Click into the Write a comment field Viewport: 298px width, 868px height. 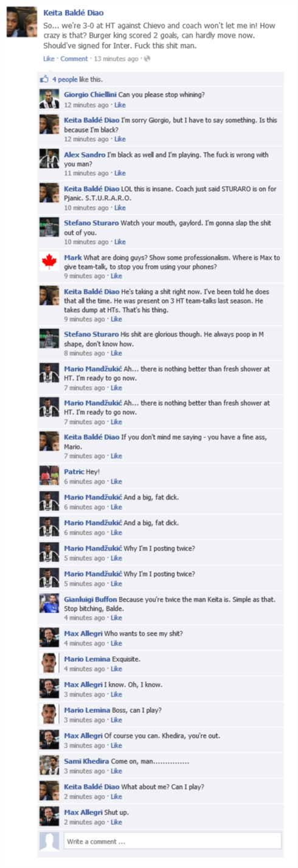[172, 841]
